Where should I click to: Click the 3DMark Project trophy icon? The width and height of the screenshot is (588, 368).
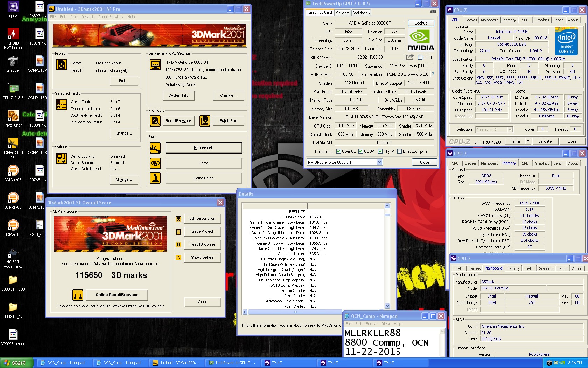tap(62, 64)
